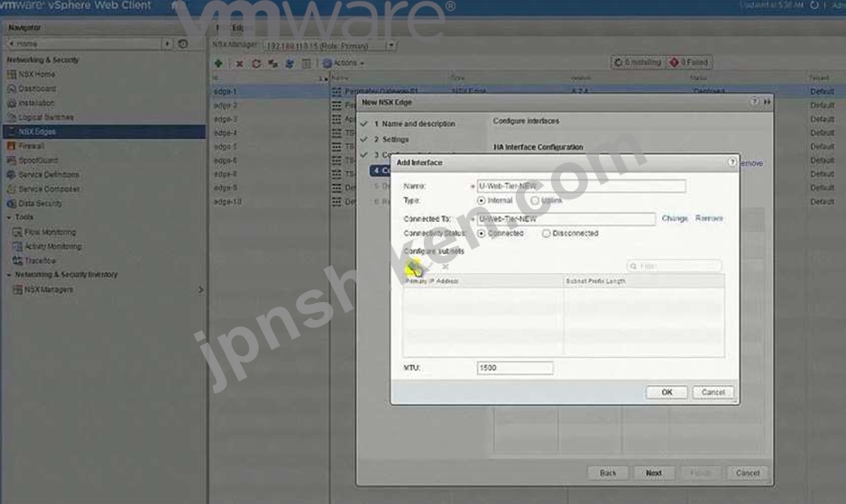Click the global refresh icon in top bar
846x504 pixels.
[814, 5]
